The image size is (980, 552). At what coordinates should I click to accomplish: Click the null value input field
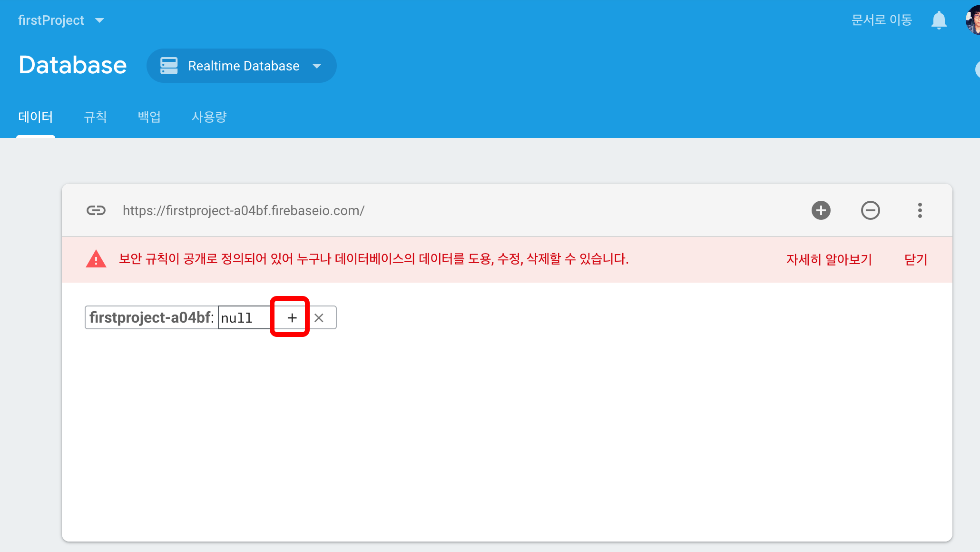pos(244,317)
